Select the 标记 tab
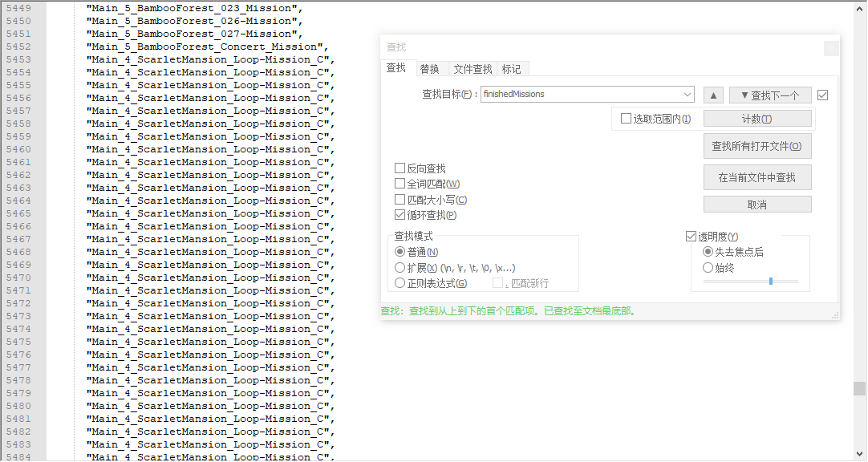The height and width of the screenshot is (462, 868). coord(511,69)
